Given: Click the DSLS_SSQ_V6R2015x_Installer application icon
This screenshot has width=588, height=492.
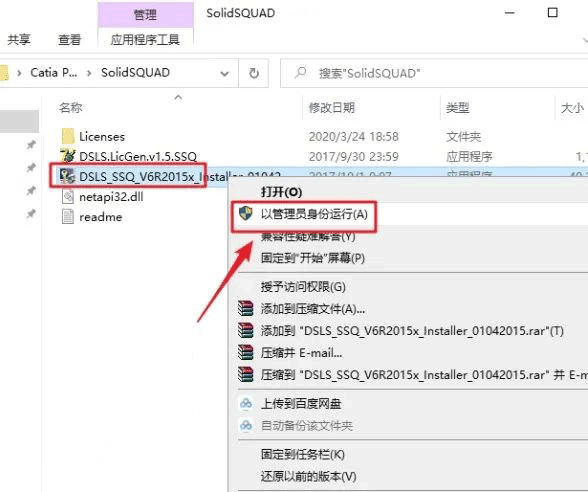Looking at the screenshot, I should (68, 176).
